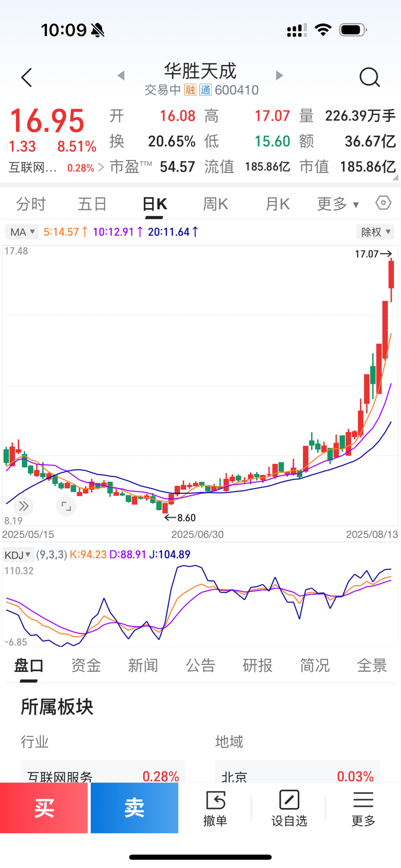Open the 全景 tab
The height and width of the screenshot is (868, 401).
[372, 665]
